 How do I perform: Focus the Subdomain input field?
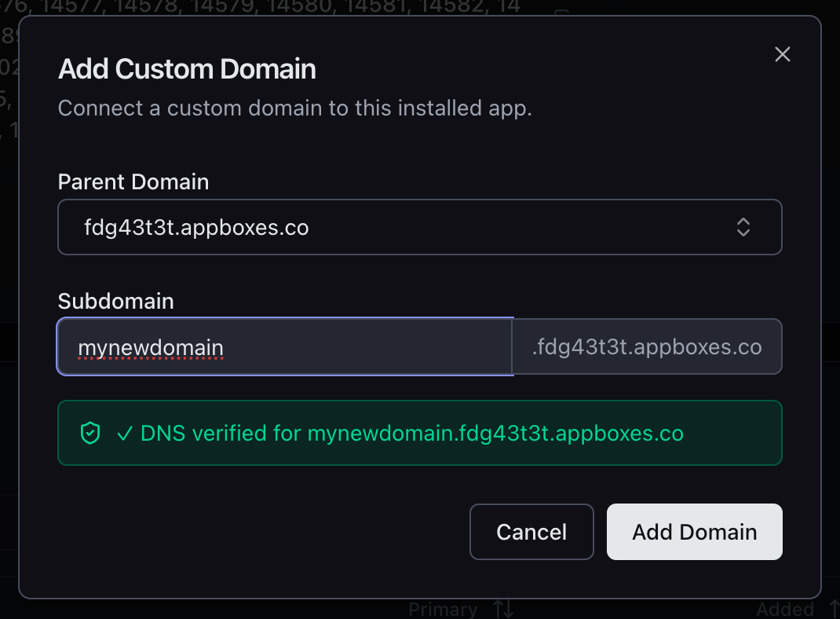point(285,346)
